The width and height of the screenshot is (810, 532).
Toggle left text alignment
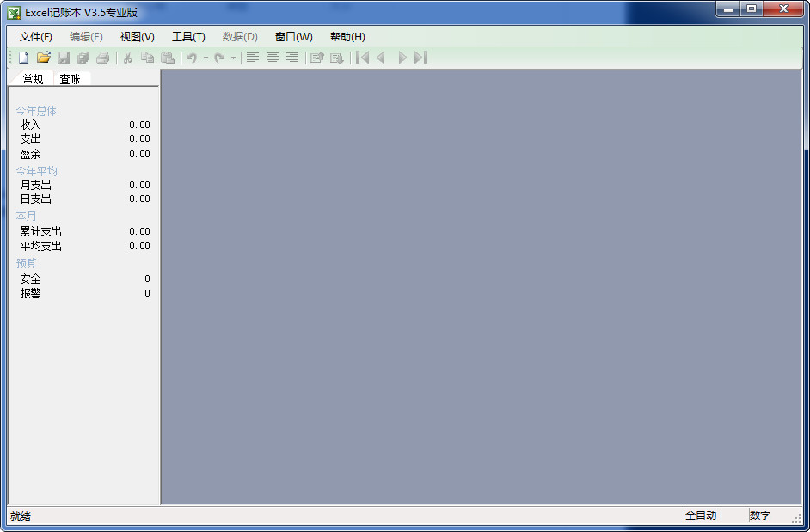click(251, 58)
